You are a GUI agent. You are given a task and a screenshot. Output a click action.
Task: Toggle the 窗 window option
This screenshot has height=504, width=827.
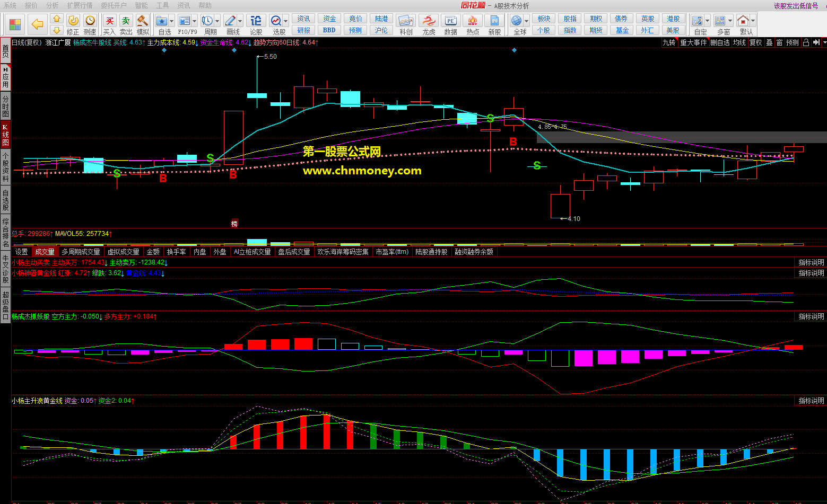[x=779, y=42]
